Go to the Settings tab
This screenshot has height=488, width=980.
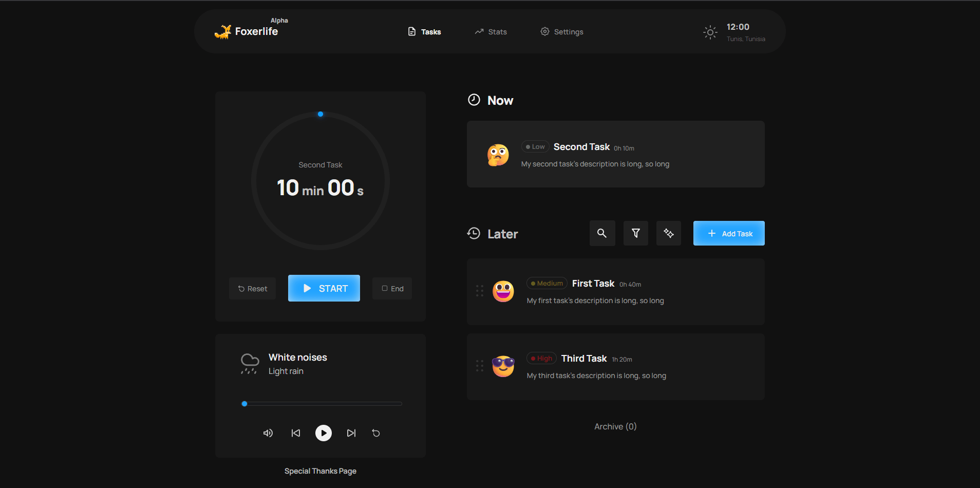tap(562, 32)
